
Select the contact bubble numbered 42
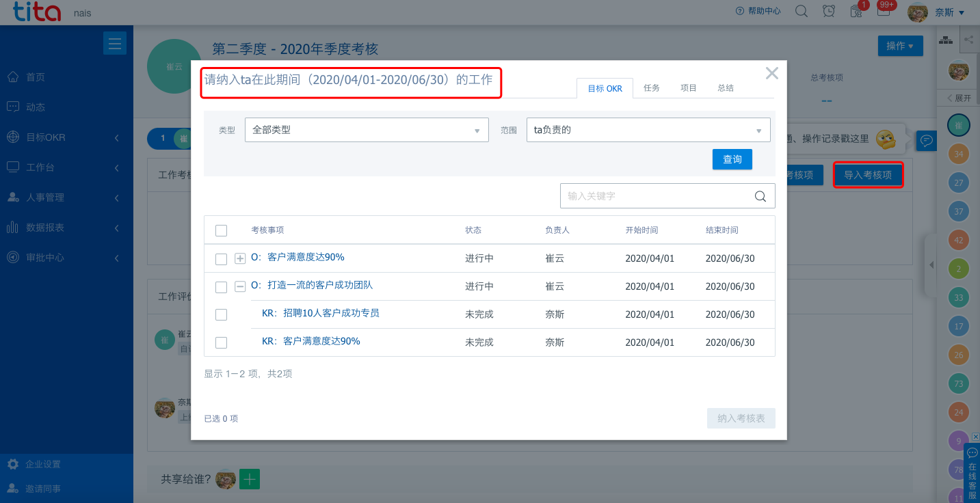click(959, 241)
